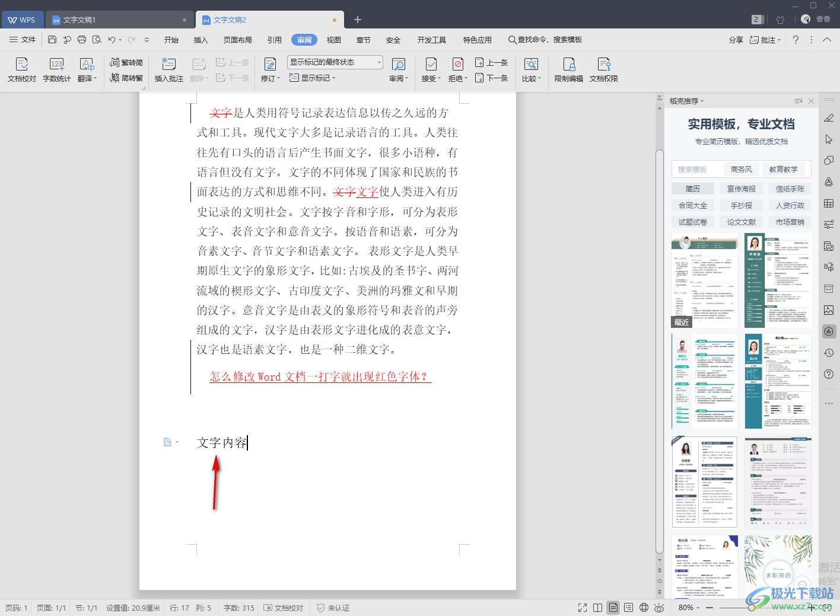840x616 pixels.
Task: Click 插入批注 insert comment icon
Action: click(x=168, y=69)
